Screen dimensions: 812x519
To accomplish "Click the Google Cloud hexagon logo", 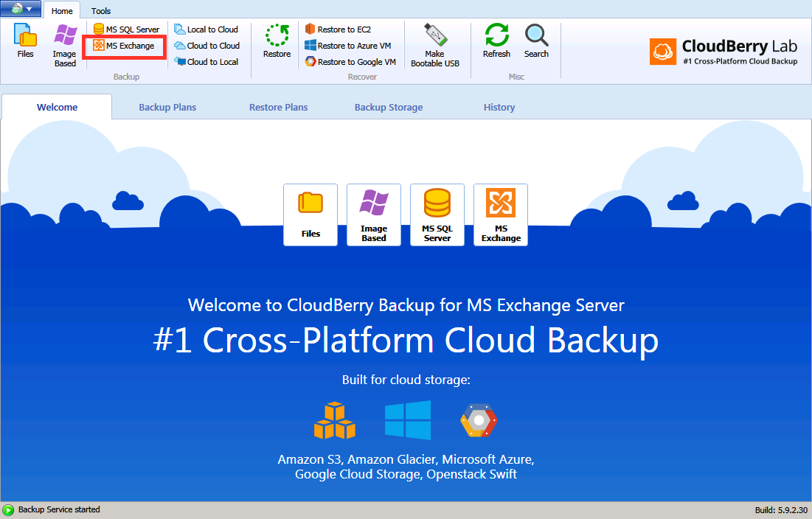I will 479,420.
